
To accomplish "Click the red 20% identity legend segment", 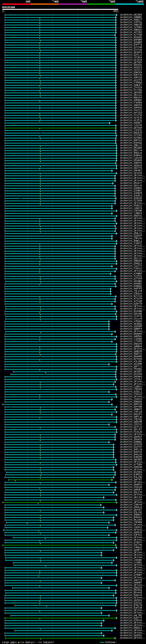I will point(16,4).
